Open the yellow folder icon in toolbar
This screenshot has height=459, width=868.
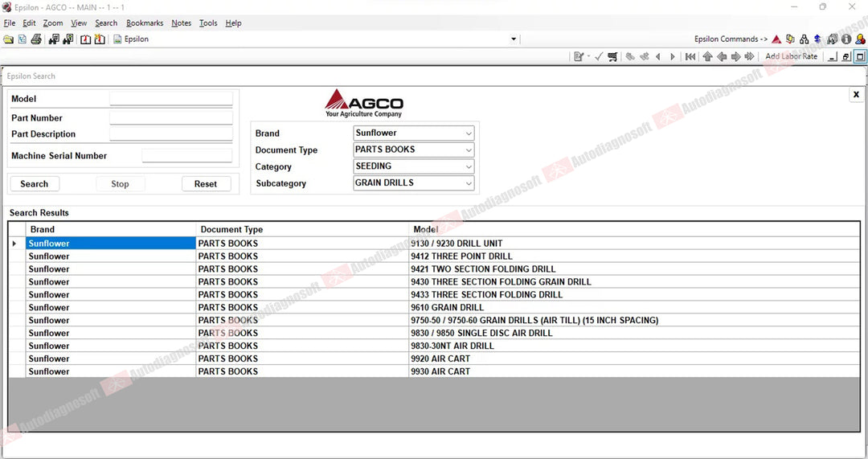[x=8, y=39]
